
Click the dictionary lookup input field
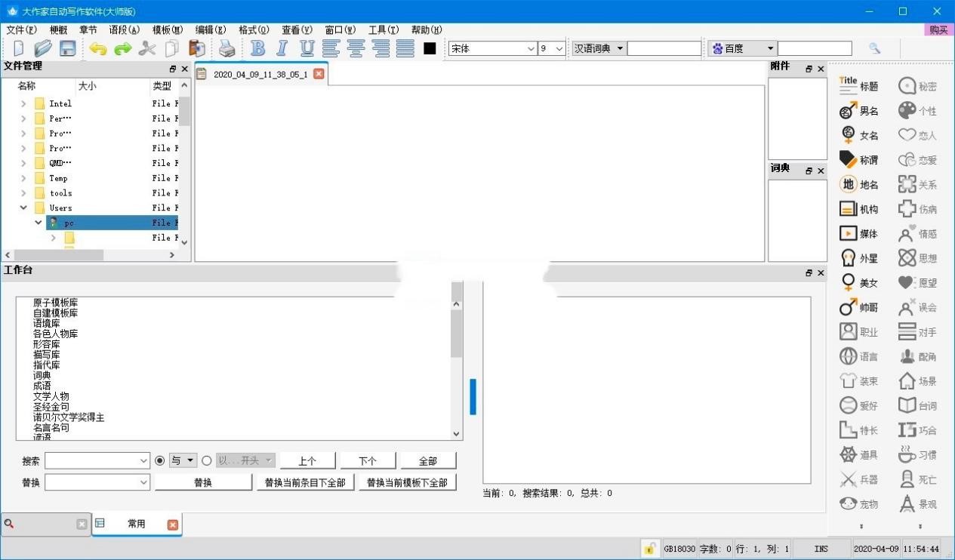(664, 48)
